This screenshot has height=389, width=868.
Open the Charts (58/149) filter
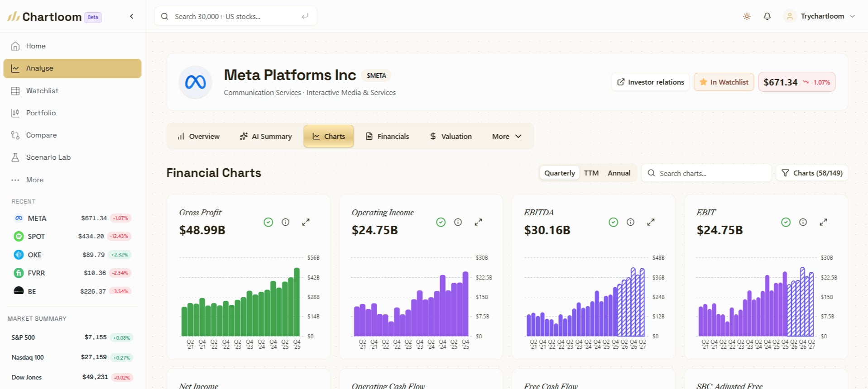[x=812, y=173]
